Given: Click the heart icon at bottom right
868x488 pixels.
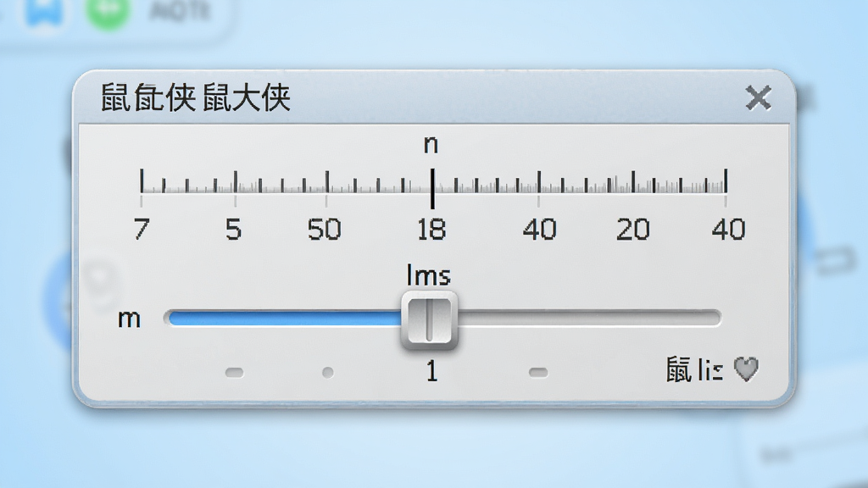Looking at the screenshot, I should 746,369.
